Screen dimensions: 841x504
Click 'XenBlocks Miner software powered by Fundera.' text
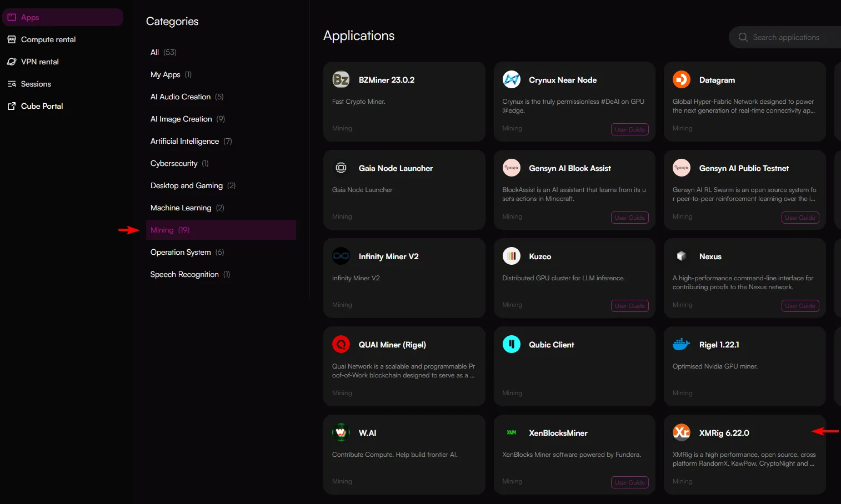pyautogui.click(x=572, y=455)
